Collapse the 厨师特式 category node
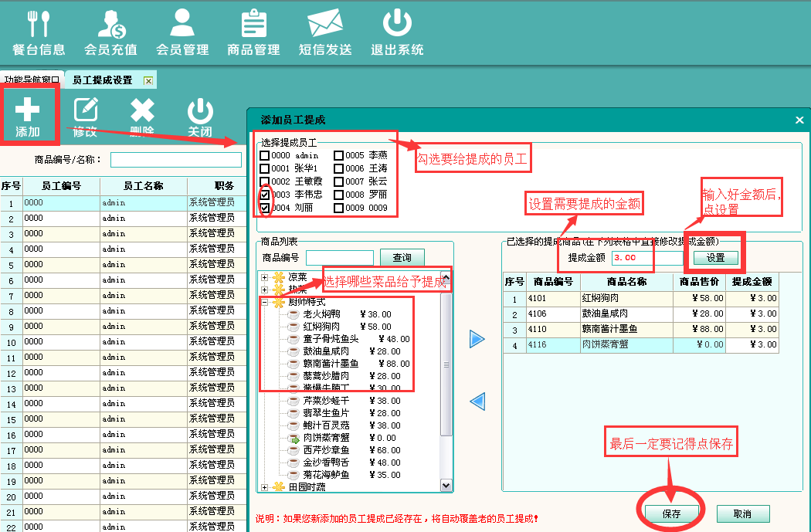The image size is (811, 532). pos(265,302)
